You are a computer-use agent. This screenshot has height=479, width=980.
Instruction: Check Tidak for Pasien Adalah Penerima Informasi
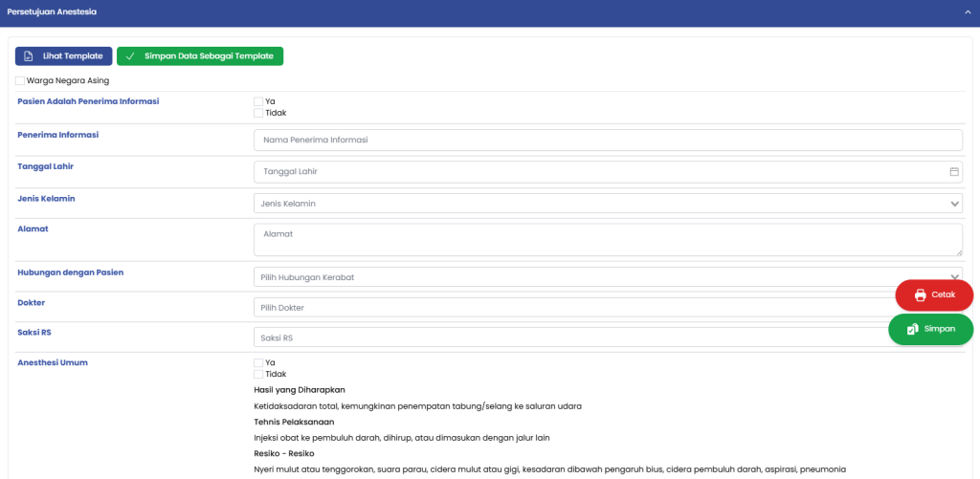(258, 113)
